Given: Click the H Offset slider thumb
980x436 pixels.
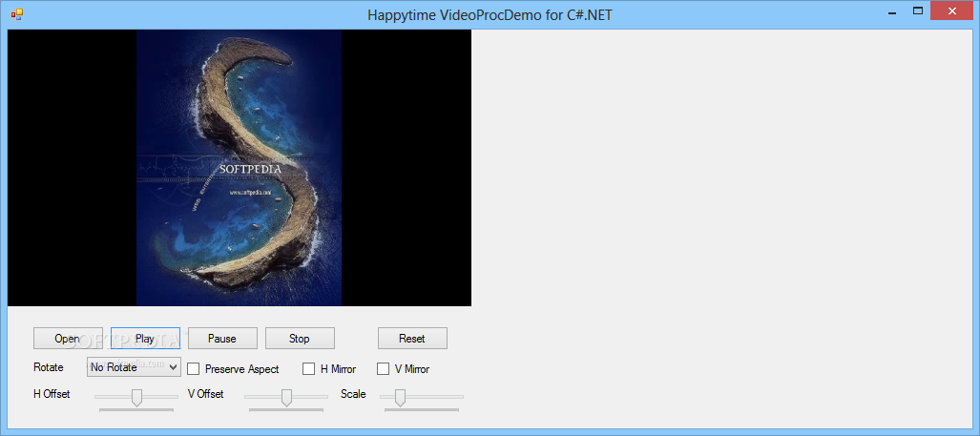Looking at the screenshot, I should point(136,397).
